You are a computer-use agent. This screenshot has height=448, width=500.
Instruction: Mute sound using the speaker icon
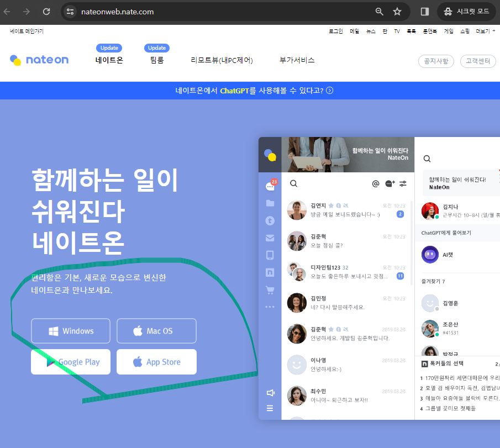(x=270, y=392)
